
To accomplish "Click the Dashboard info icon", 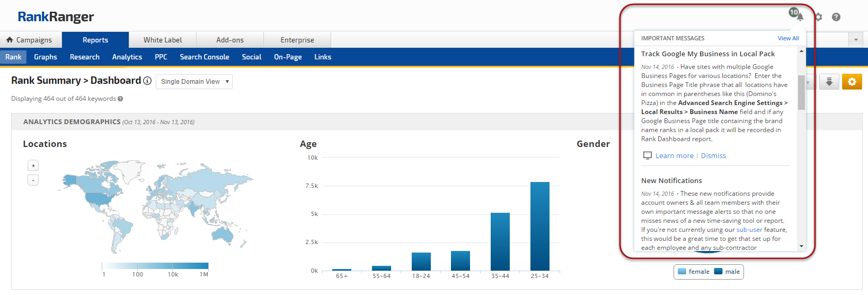I will click(x=147, y=81).
